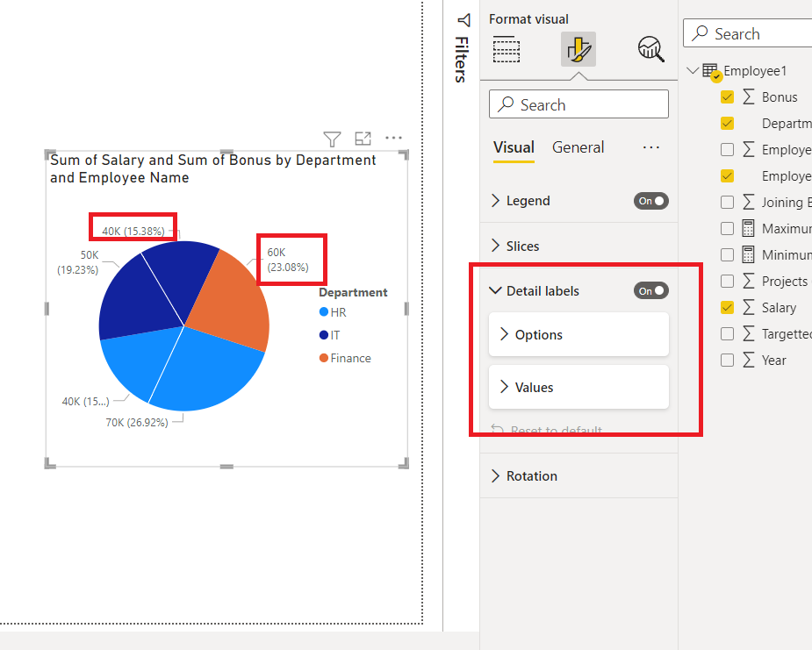Viewport: 812px width, 650px height.
Task: Open the ellipsis menu beside General tab
Action: pos(651,147)
